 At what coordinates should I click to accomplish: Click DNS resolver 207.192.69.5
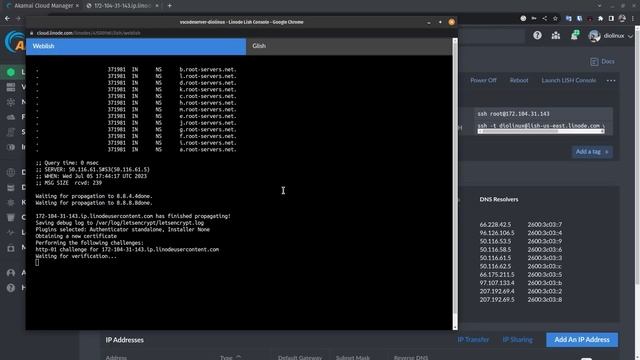click(497, 300)
